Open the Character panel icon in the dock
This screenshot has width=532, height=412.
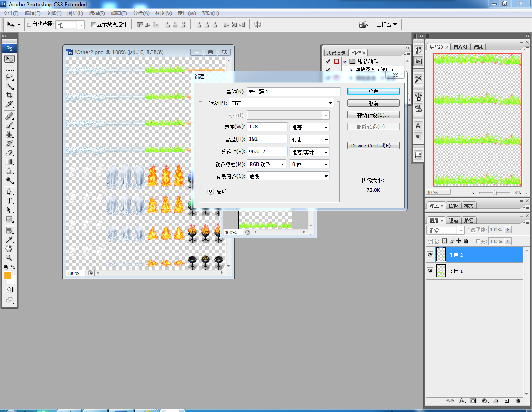(x=419, y=126)
